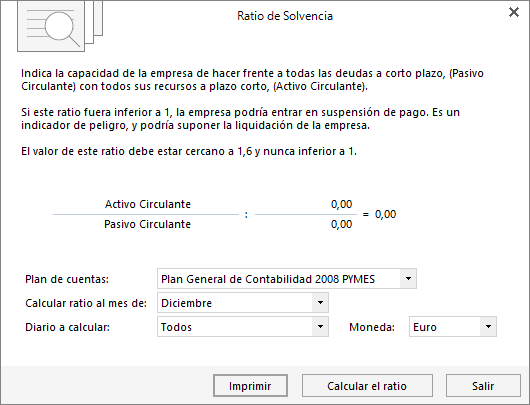This screenshot has height=405, width=530.
Task: Click the Plan de cuentas label
Action: [67, 279]
